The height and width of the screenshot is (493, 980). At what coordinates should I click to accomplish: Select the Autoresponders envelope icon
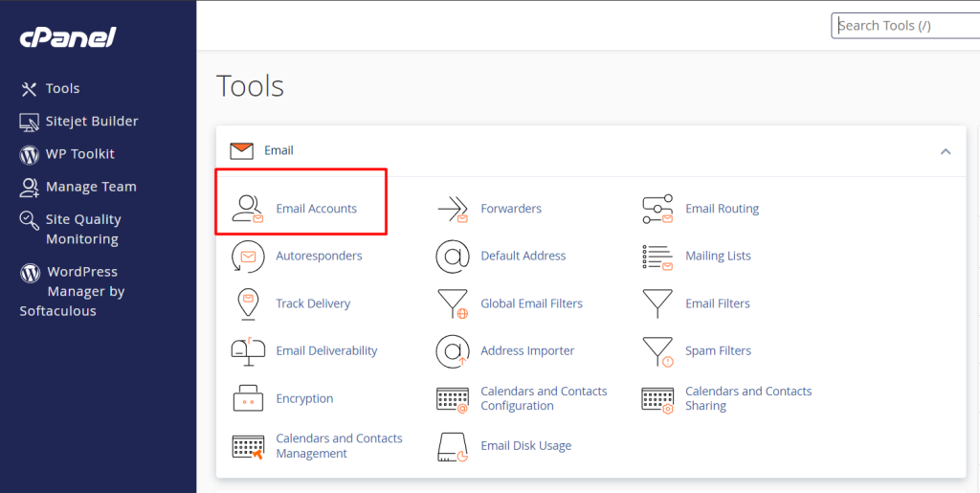[248, 257]
